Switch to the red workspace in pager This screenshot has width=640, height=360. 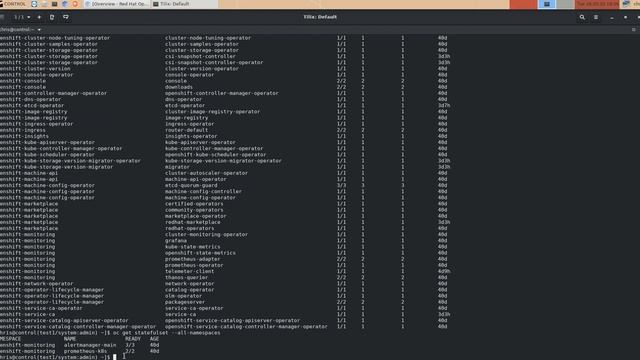point(523,4)
